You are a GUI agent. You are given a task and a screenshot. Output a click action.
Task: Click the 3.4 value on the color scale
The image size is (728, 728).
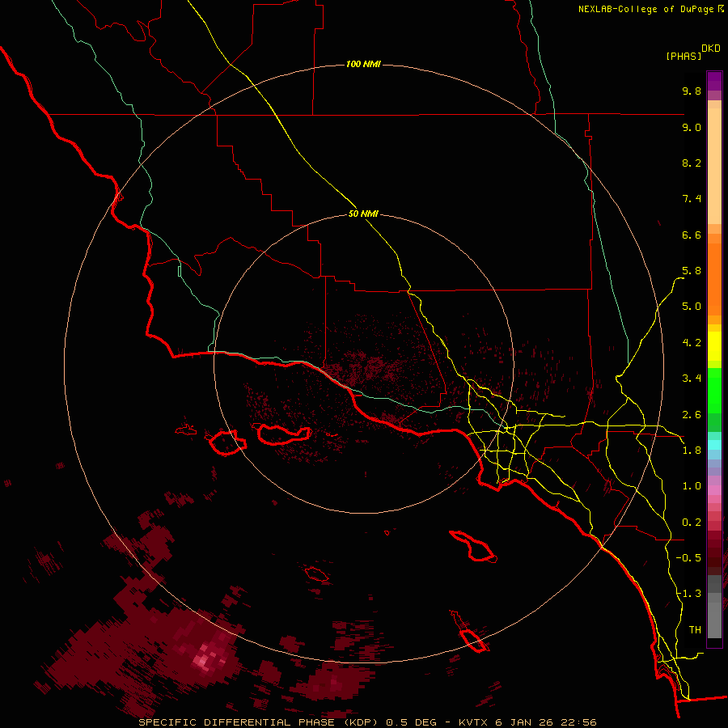pos(692,379)
